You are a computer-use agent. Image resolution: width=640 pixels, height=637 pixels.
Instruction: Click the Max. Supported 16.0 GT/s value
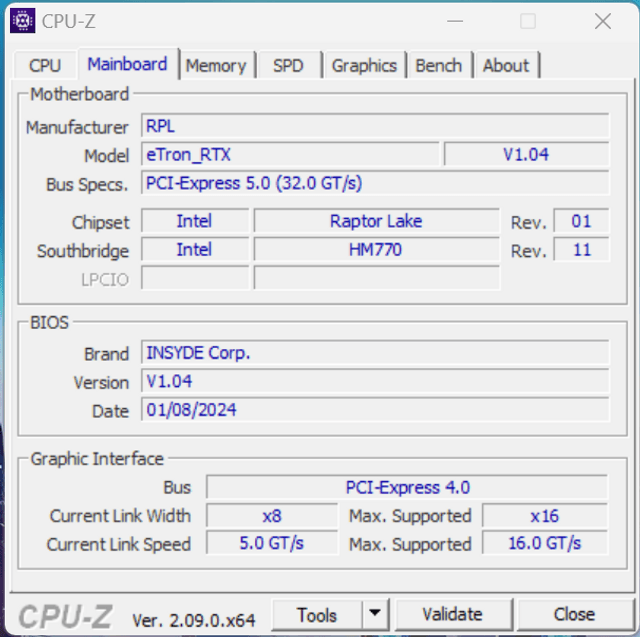point(544,543)
